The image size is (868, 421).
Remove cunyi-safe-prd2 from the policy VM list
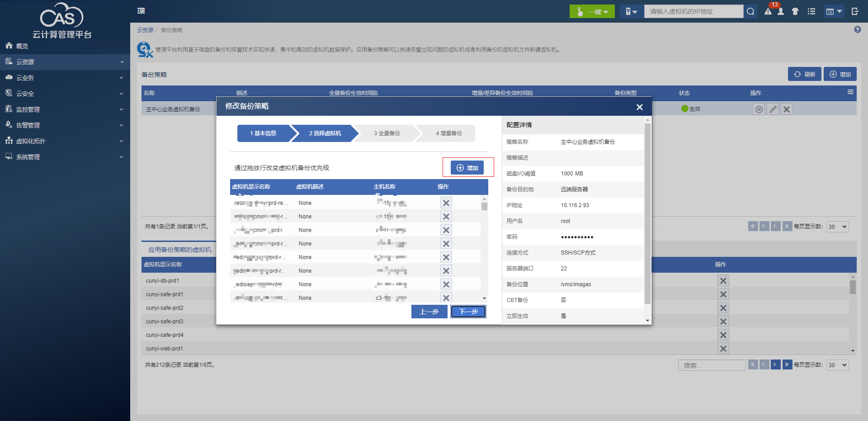[x=723, y=308]
